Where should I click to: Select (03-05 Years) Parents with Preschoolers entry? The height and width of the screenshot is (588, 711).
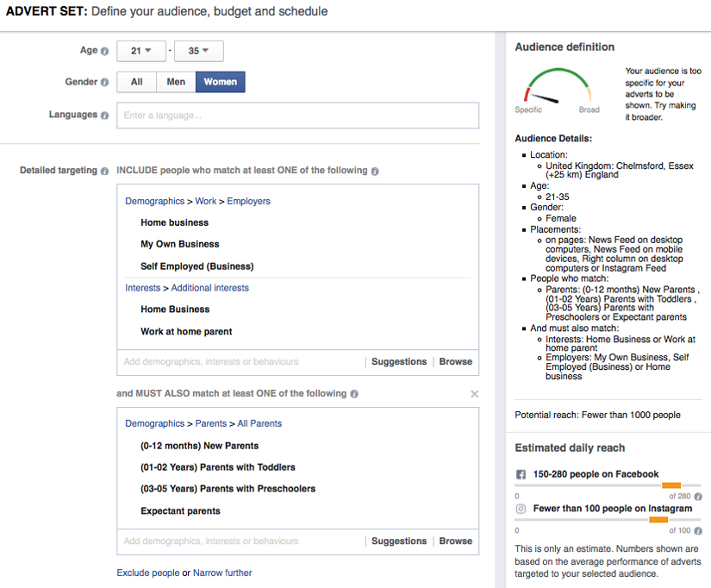pyautogui.click(x=228, y=489)
